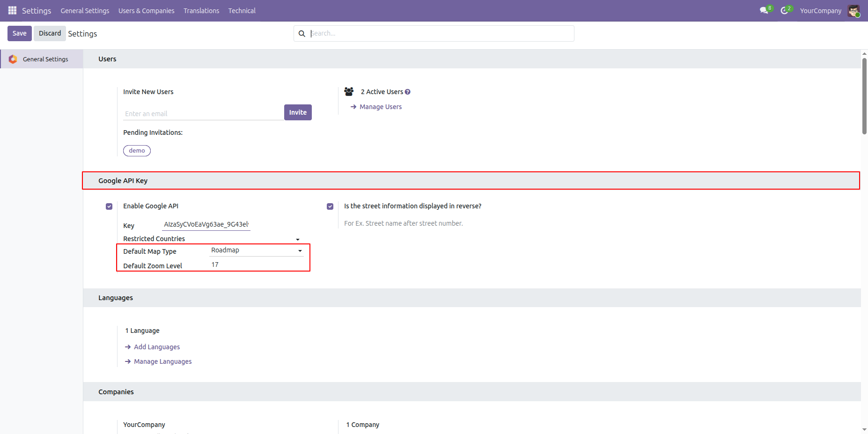This screenshot has height=434, width=868.
Task: Click the Default Zoom Level field
Action: tap(257, 265)
